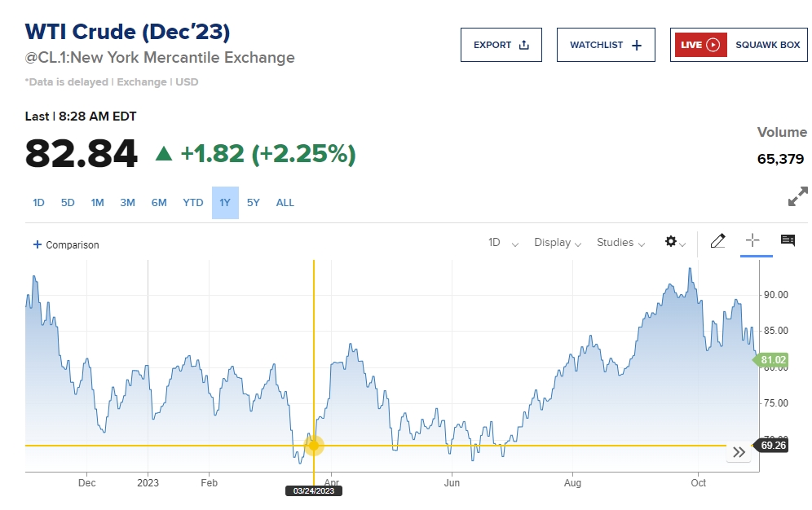
Task: Choose the ALL time range
Action: [x=285, y=203]
